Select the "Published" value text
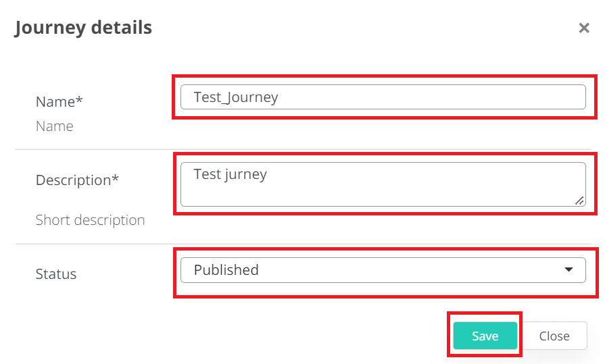The width and height of the screenshot is (605, 364). [226, 270]
